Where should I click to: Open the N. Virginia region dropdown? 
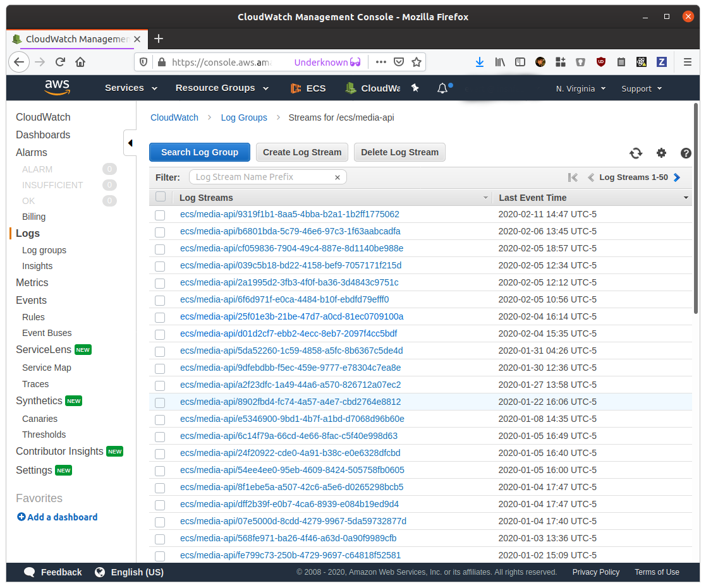pos(580,88)
